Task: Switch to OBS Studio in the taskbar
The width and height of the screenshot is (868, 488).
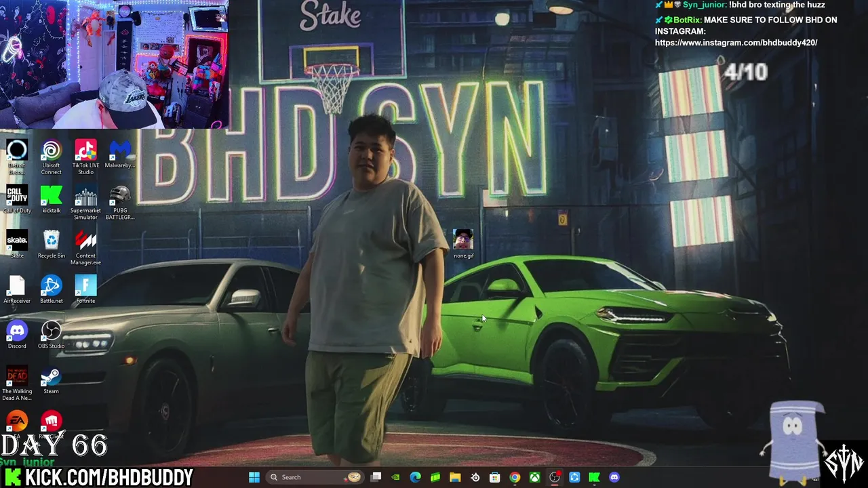Action: [x=555, y=477]
